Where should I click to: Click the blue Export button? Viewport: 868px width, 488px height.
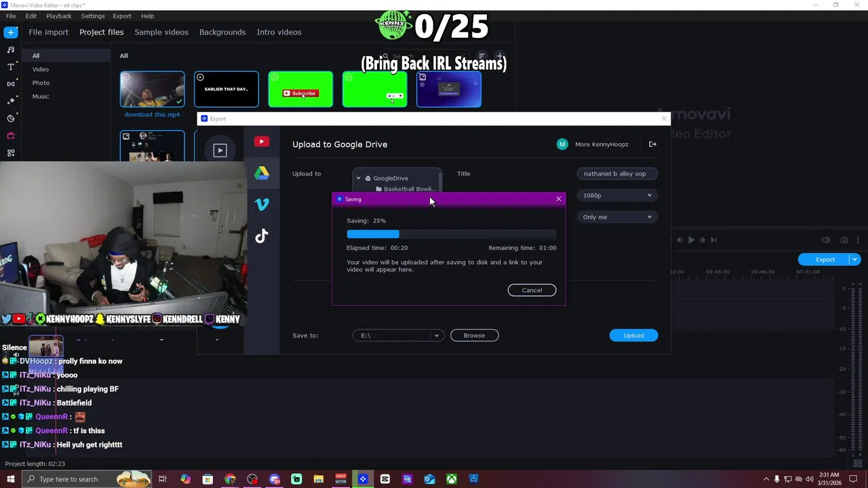pos(825,260)
